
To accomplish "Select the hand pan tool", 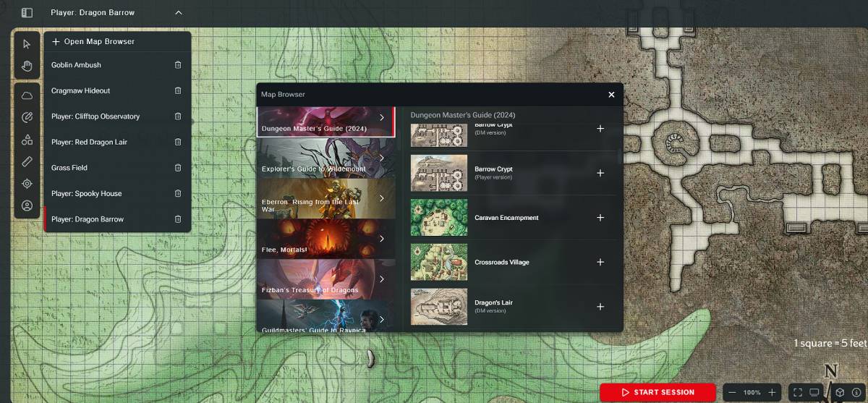I will coord(27,67).
